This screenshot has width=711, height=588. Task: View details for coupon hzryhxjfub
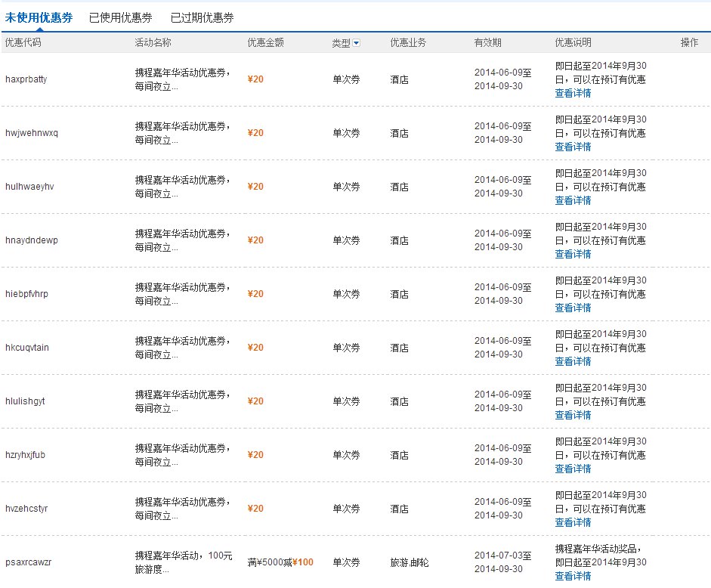click(573, 469)
